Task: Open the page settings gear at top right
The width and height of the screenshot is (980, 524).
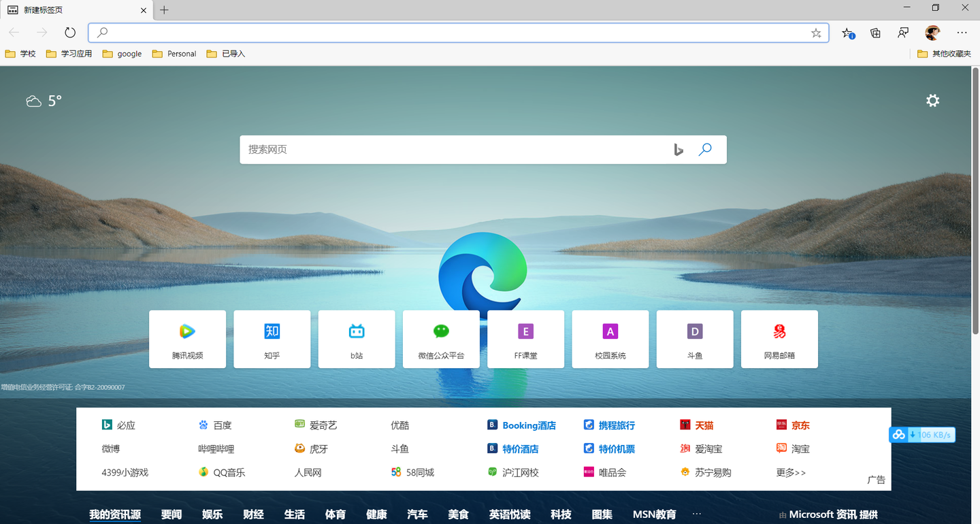Action: (932, 100)
